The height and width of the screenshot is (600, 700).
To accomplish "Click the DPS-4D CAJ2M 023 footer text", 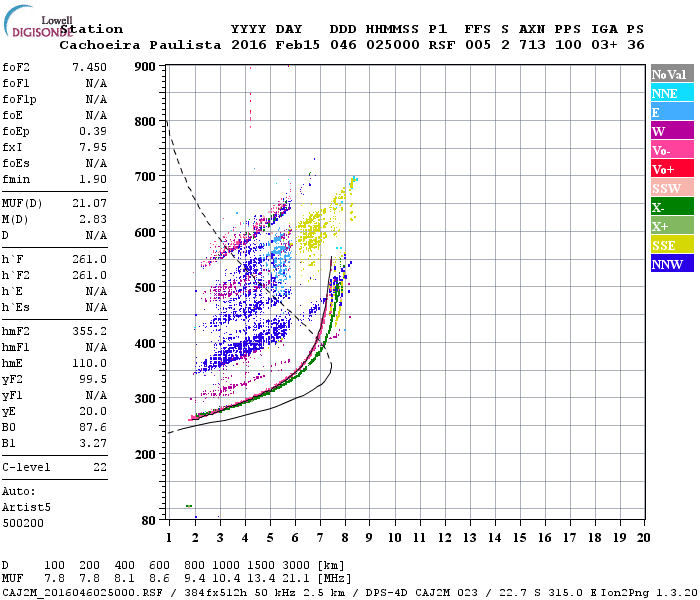I will [421, 593].
